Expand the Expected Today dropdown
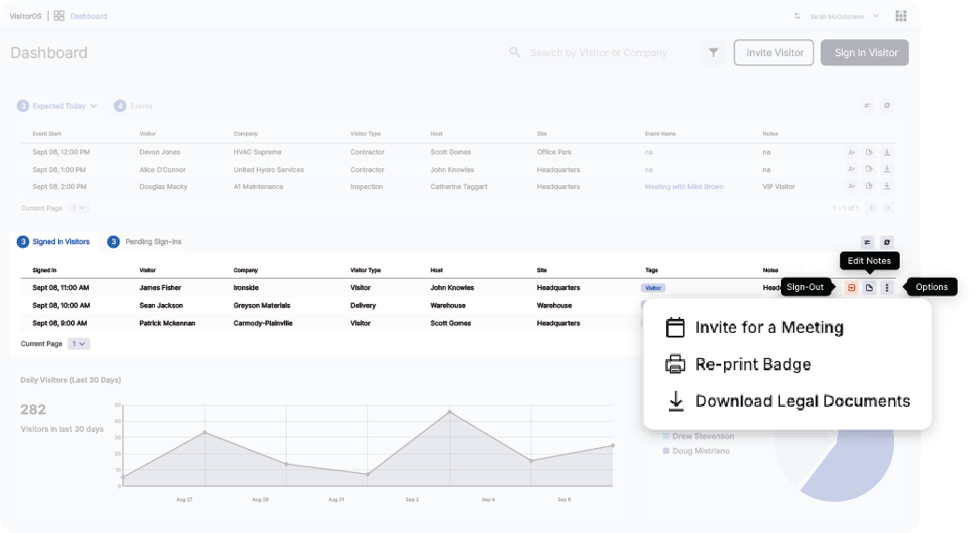 pyautogui.click(x=93, y=107)
